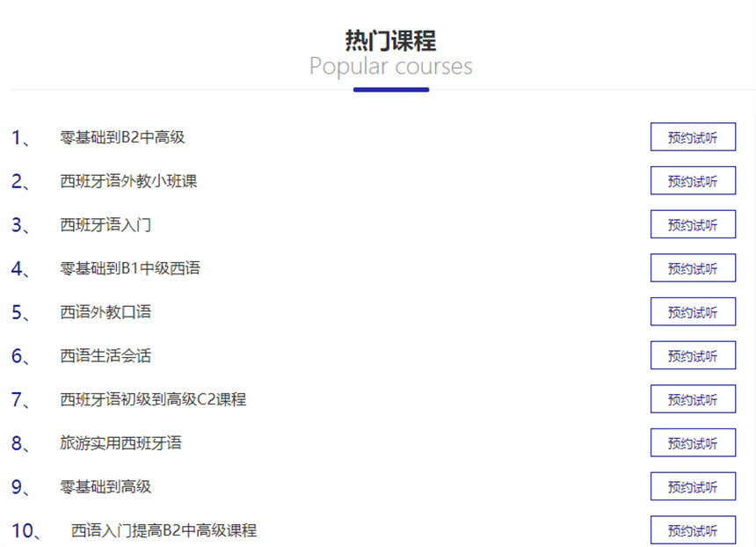Open 零基础到B1中级西语 course title

click(x=130, y=268)
